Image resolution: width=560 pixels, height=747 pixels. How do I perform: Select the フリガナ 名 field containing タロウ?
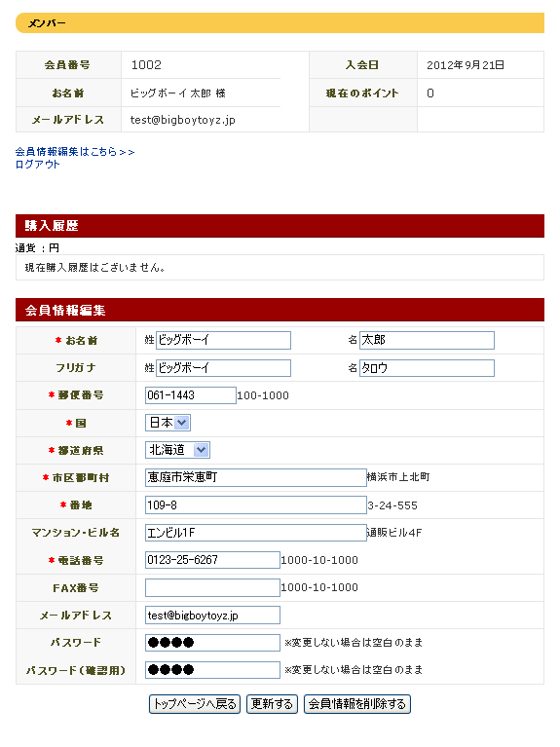(427, 368)
